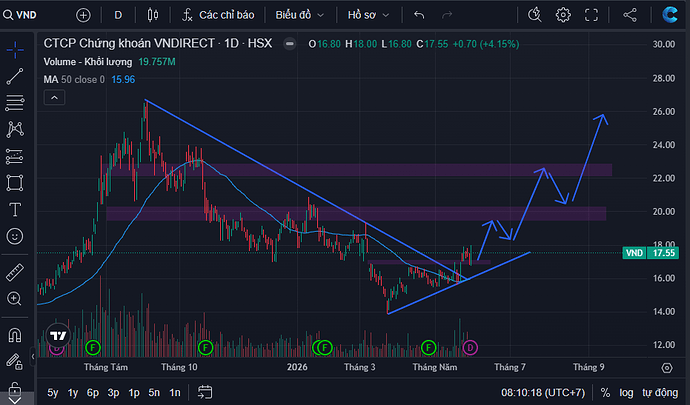
Task: Open the D timeframe interval selector
Action: tap(118, 15)
